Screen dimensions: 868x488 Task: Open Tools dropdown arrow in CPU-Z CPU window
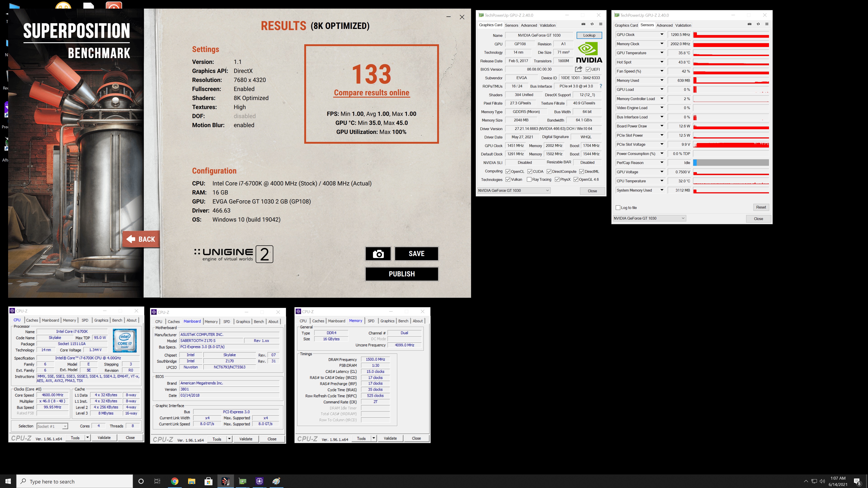tap(88, 437)
